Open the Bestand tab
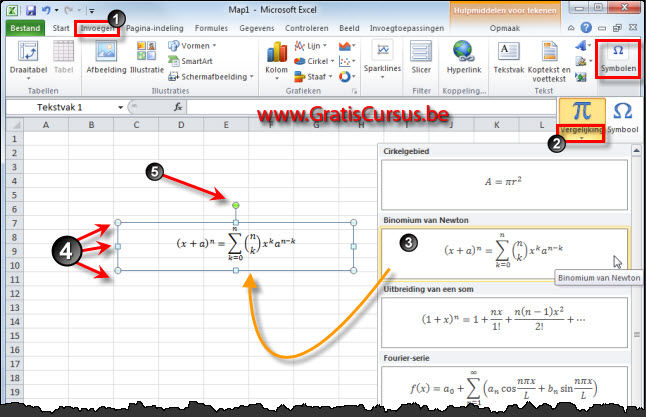 [25, 28]
